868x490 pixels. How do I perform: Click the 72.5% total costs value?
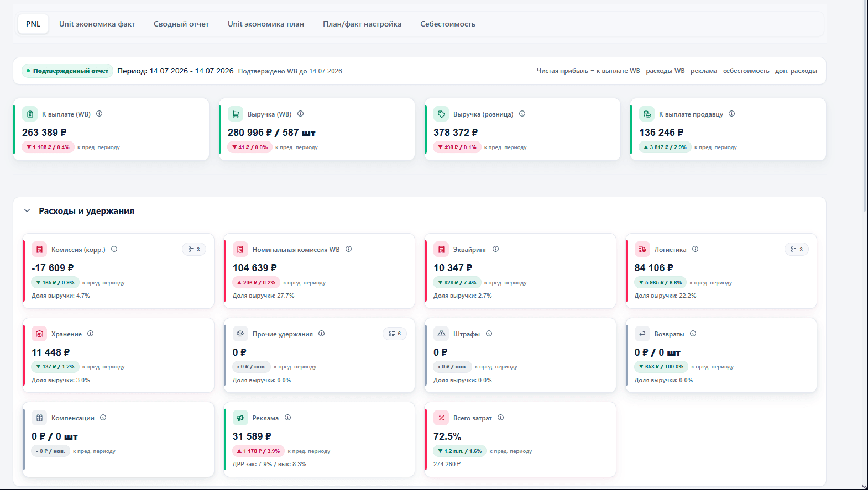pyautogui.click(x=447, y=436)
